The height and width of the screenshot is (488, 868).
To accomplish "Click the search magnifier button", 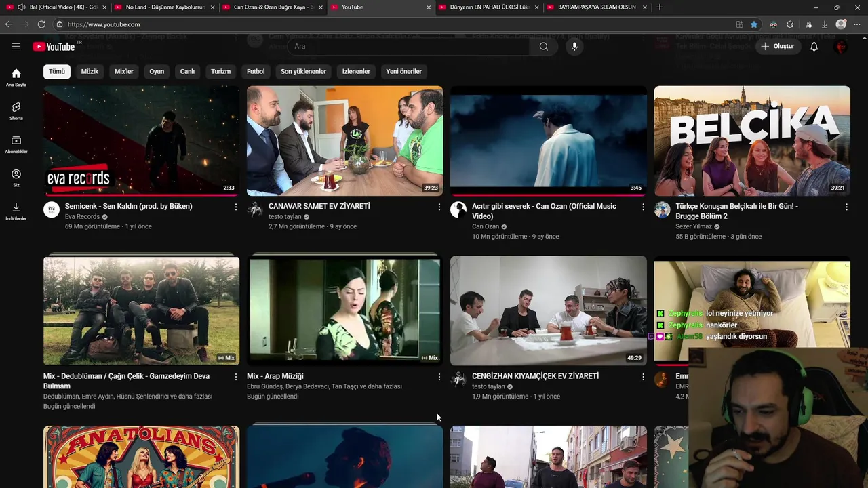I will pyautogui.click(x=543, y=46).
